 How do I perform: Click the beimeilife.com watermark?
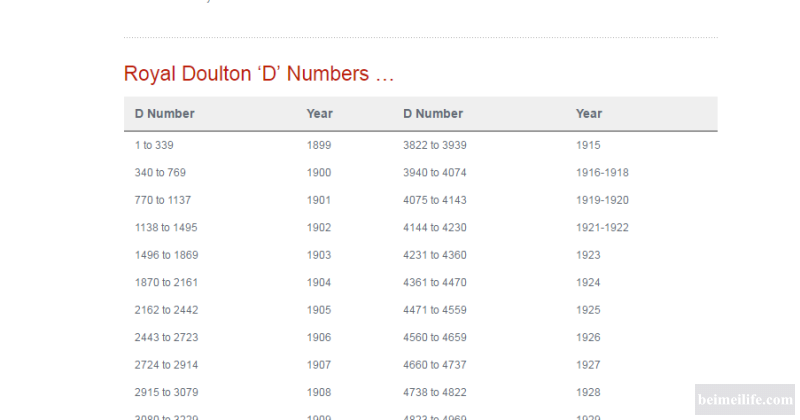click(x=744, y=400)
